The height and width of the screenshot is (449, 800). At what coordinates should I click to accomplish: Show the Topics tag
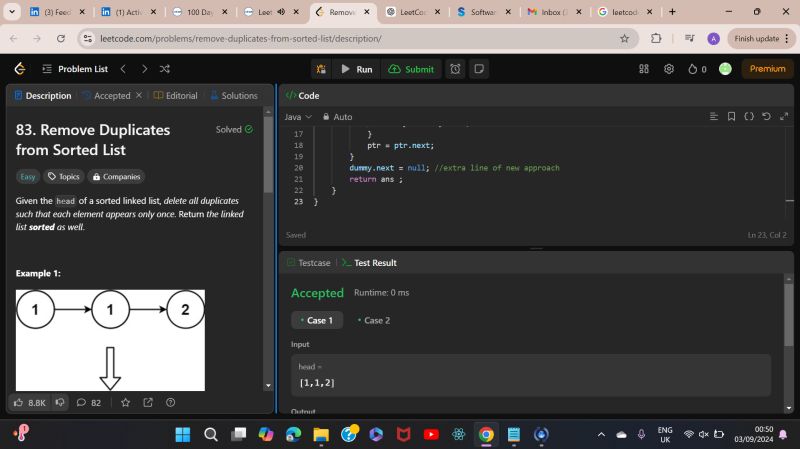64,177
